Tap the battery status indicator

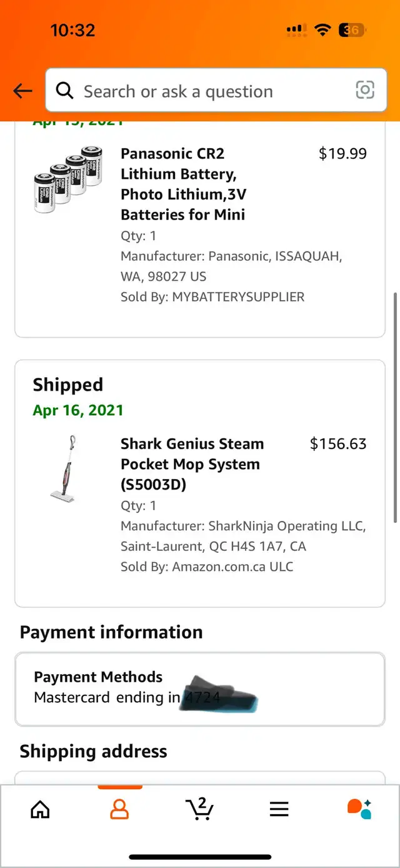pos(352,30)
